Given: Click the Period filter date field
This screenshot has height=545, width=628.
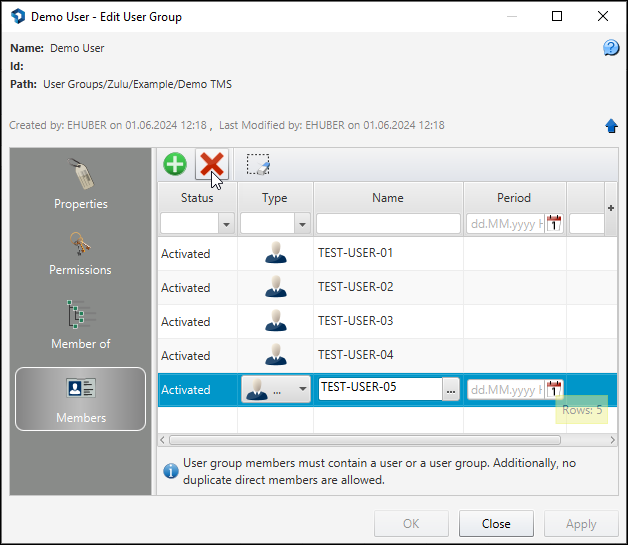Looking at the screenshot, I should 505,223.
